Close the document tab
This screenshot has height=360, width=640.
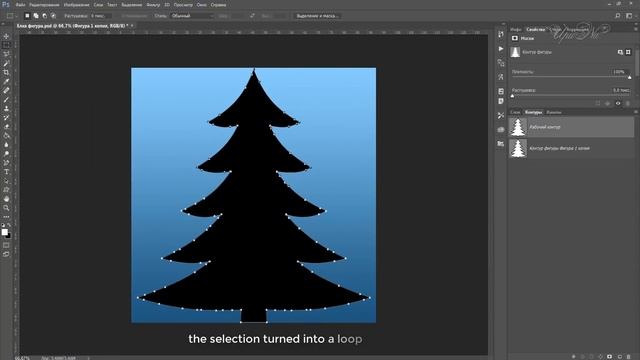tap(132, 26)
